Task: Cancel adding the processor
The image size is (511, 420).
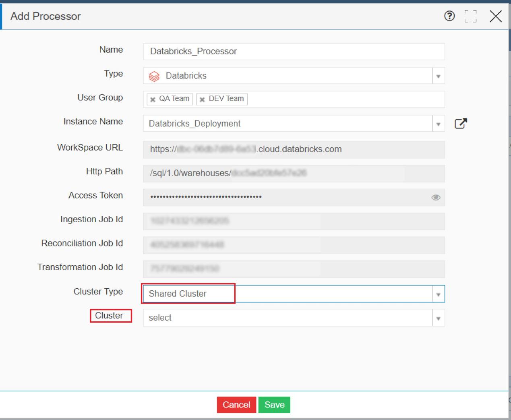Action: click(x=236, y=405)
